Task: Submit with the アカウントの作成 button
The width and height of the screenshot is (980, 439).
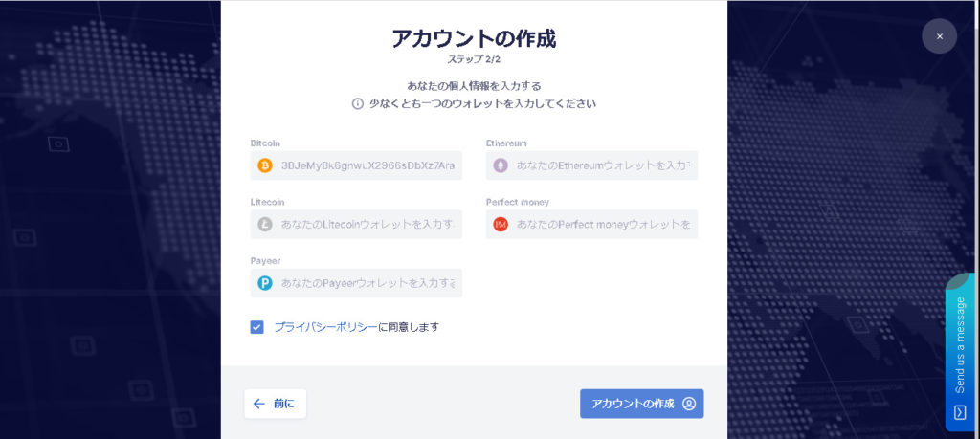Action: (x=642, y=404)
